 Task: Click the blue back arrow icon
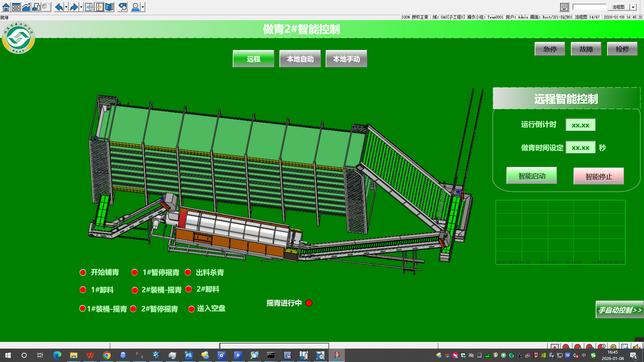(x=59, y=7)
